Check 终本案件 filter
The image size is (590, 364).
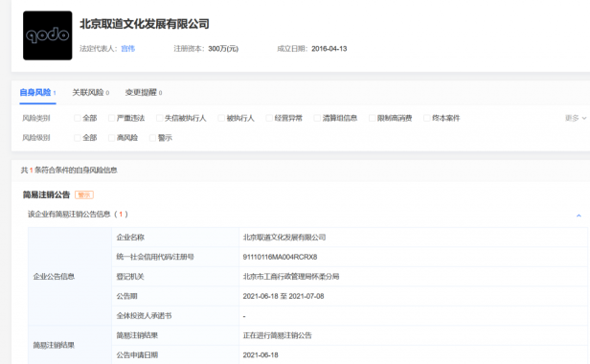point(427,118)
